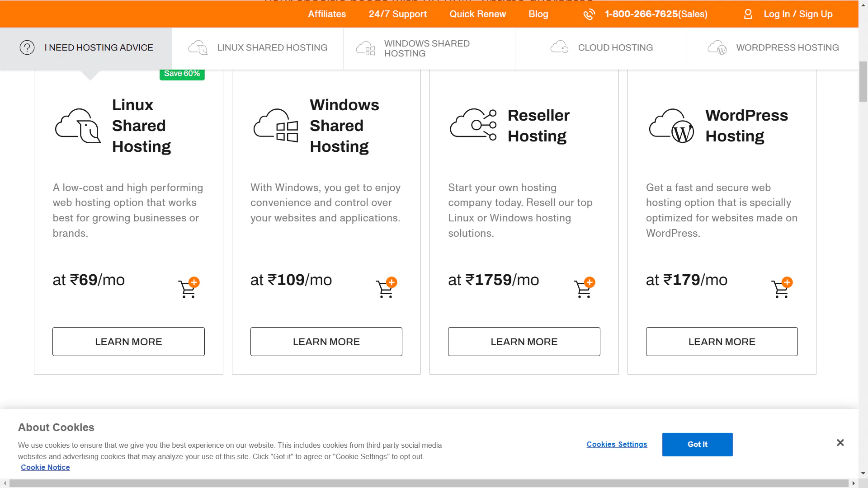Dismiss the cookie banner with X
This screenshot has height=488, width=868.
tap(840, 443)
